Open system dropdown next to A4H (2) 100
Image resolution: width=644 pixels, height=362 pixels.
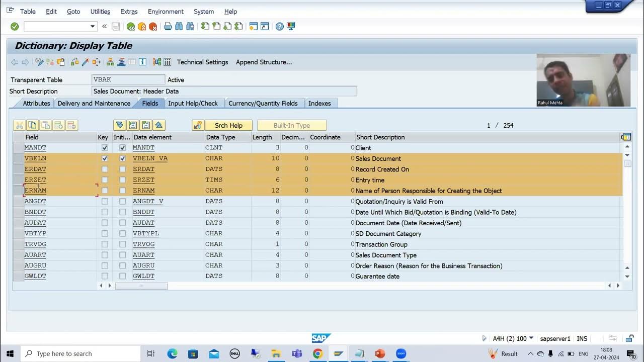pyautogui.click(x=531, y=338)
